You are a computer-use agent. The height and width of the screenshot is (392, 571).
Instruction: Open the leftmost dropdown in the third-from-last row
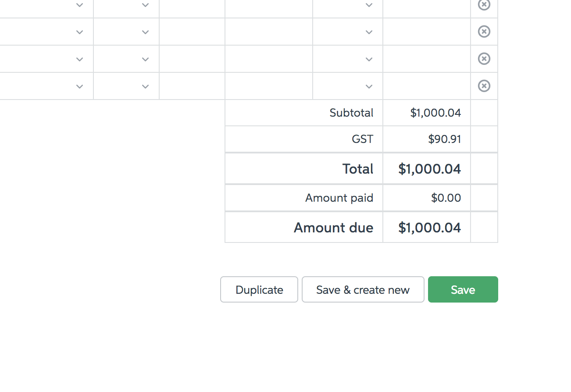[79, 32]
